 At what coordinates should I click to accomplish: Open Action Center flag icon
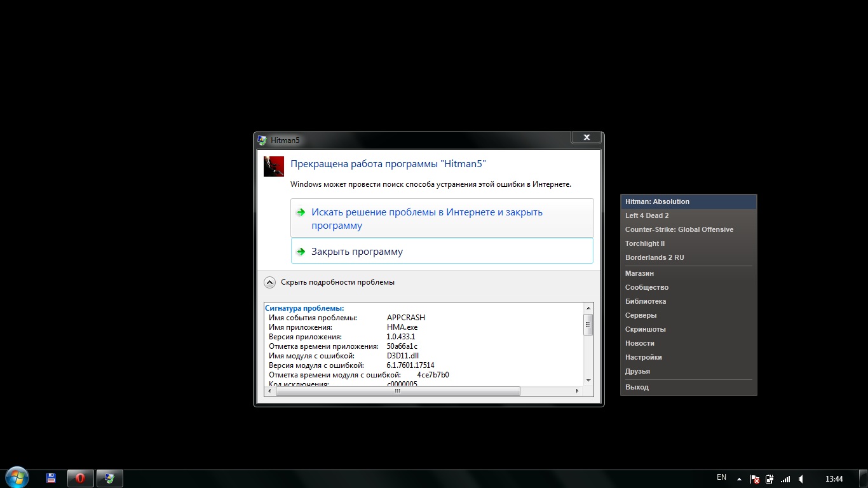tap(755, 479)
